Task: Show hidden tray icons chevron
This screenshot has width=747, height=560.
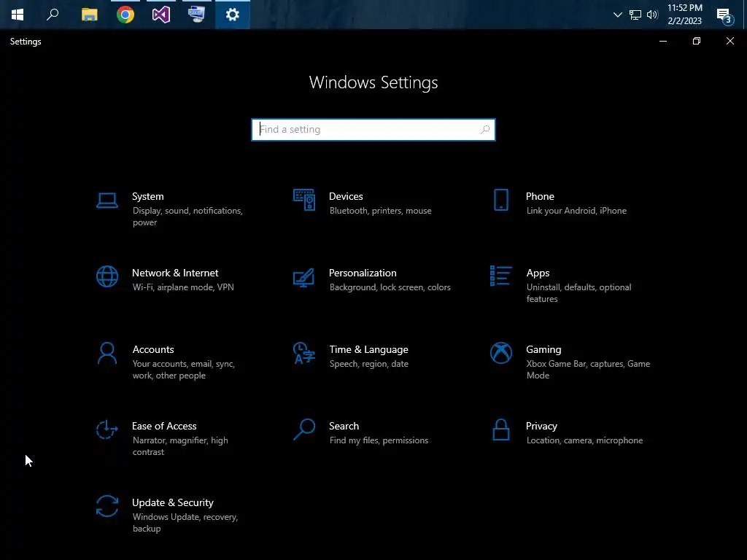Action: tap(618, 15)
